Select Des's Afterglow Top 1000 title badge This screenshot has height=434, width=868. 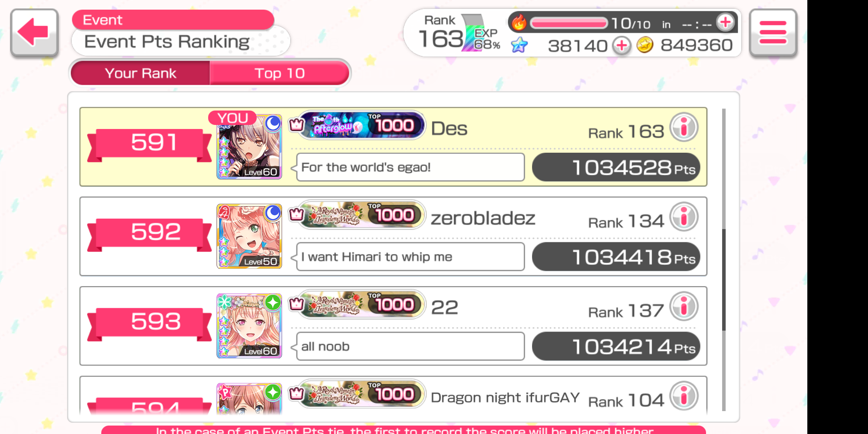pos(362,125)
